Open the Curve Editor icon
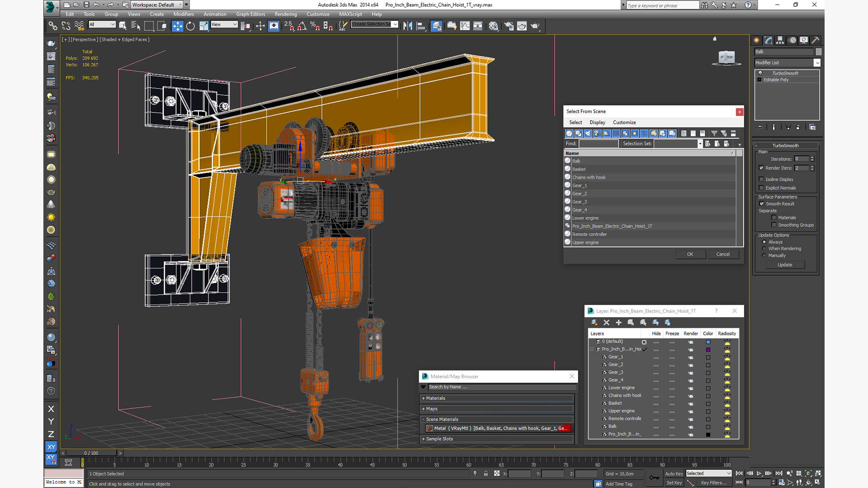This screenshot has width=868, height=488. 465,26
